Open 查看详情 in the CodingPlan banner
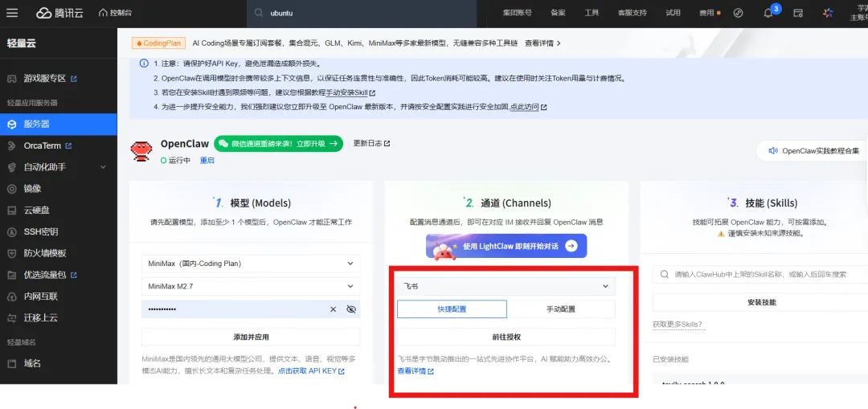 tap(542, 43)
